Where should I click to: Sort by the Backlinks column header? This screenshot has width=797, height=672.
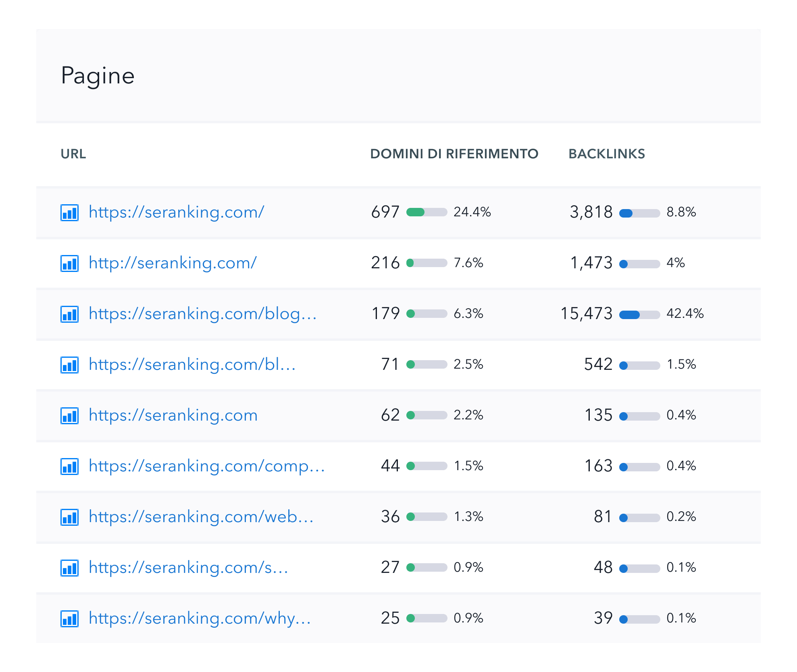click(x=606, y=154)
